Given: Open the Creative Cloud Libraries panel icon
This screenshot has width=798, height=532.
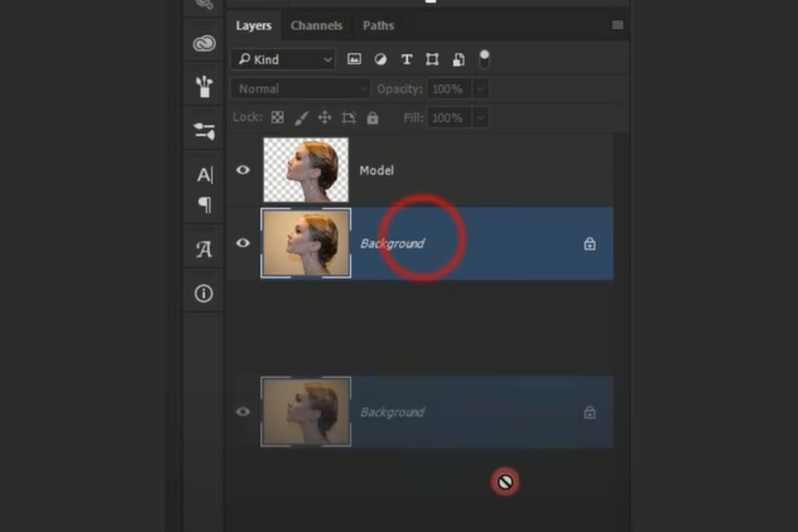Looking at the screenshot, I should click(x=204, y=43).
